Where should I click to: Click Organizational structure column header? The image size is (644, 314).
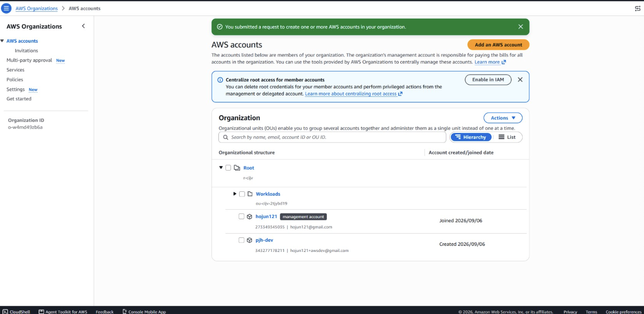tap(247, 153)
